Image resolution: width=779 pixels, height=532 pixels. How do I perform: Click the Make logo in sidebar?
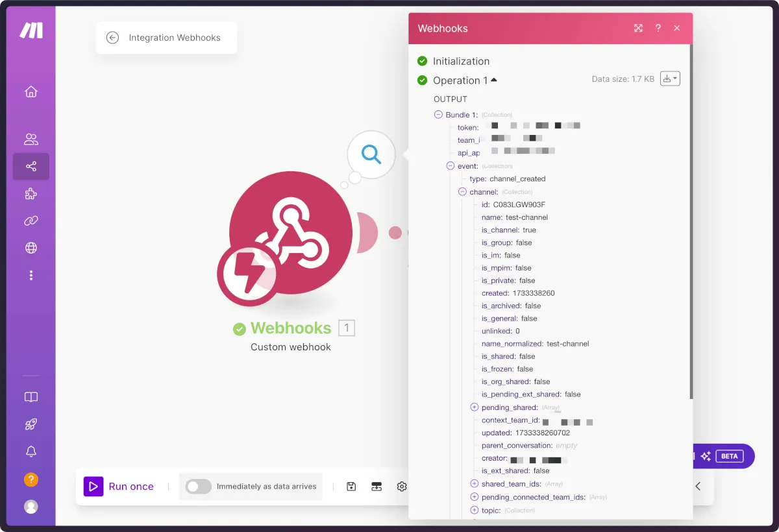(31, 30)
